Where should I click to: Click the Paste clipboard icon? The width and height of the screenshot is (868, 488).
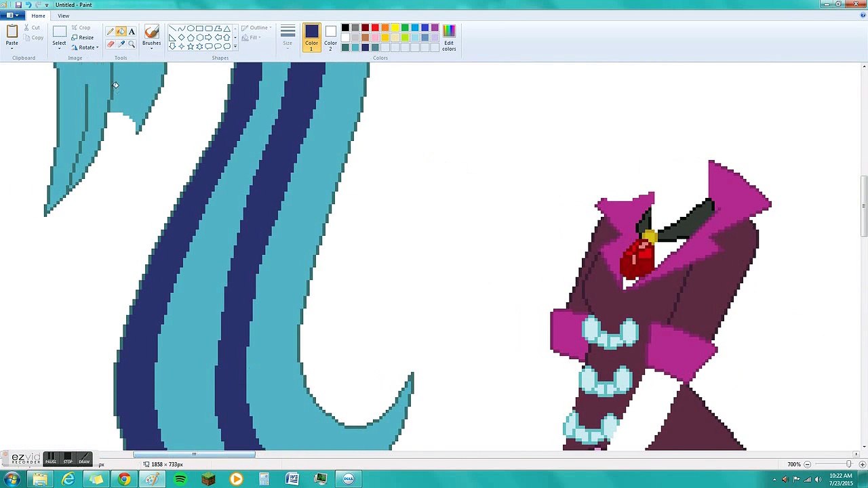point(12,32)
